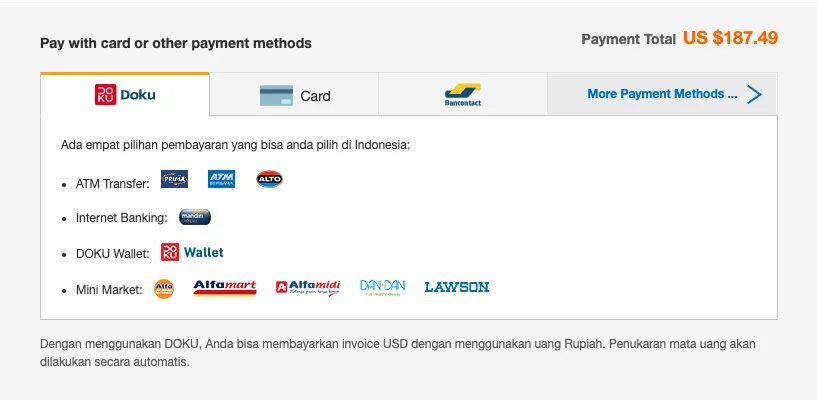Click the Alfamidi logo

tap(307, 288)
